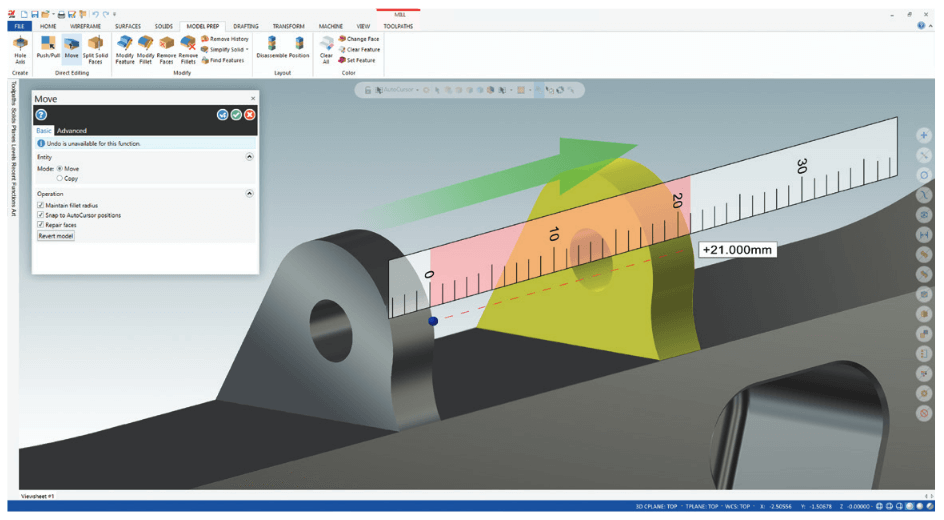Click the Hole Axis tool
Screen dimensions: 944x520
21,48
